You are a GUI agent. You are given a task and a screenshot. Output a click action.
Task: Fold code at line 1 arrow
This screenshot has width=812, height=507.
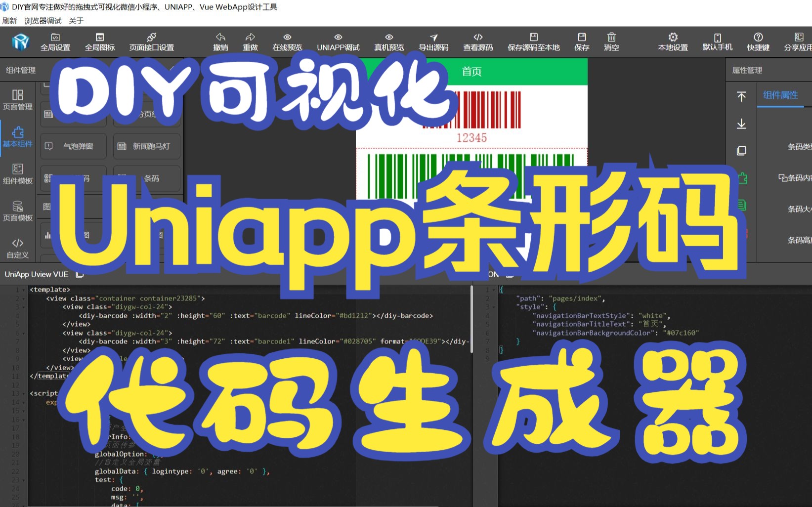point(23,290)
